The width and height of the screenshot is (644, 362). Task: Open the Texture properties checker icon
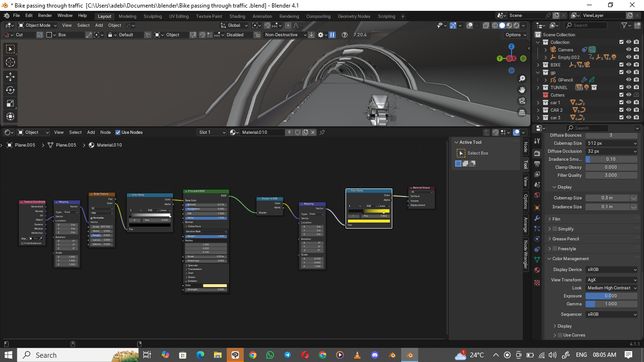click(x=537, y=283)
